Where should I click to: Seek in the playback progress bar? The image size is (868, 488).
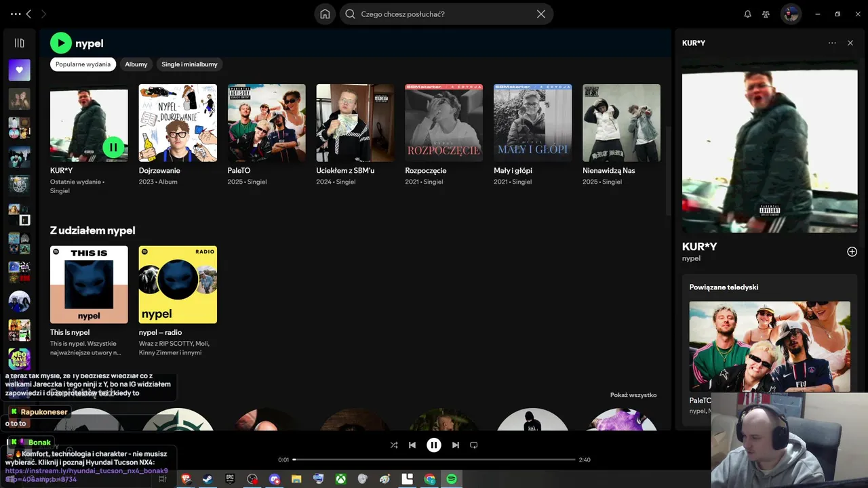434,460
